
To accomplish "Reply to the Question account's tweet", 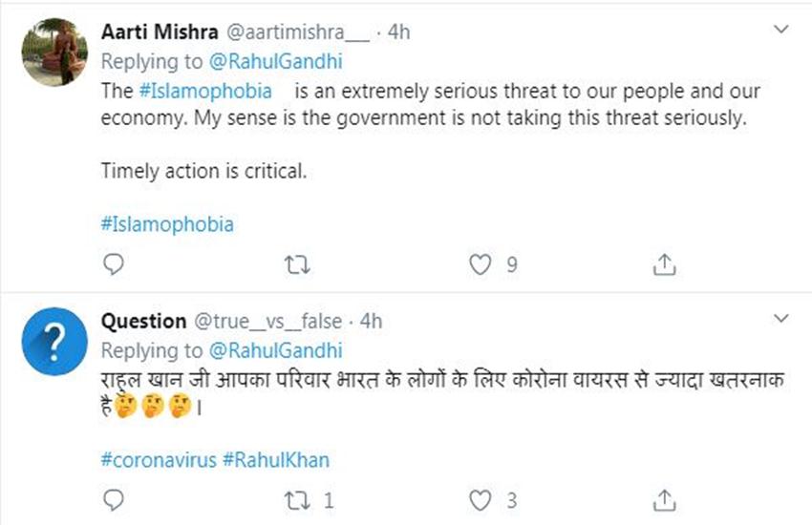I will (x=112, y=500).
